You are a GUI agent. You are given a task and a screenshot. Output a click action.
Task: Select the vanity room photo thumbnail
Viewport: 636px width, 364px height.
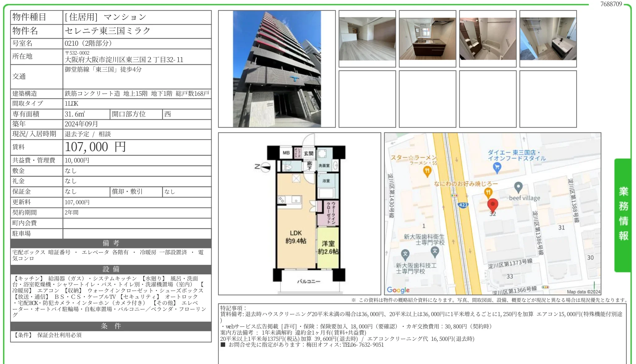click(548, 38)
